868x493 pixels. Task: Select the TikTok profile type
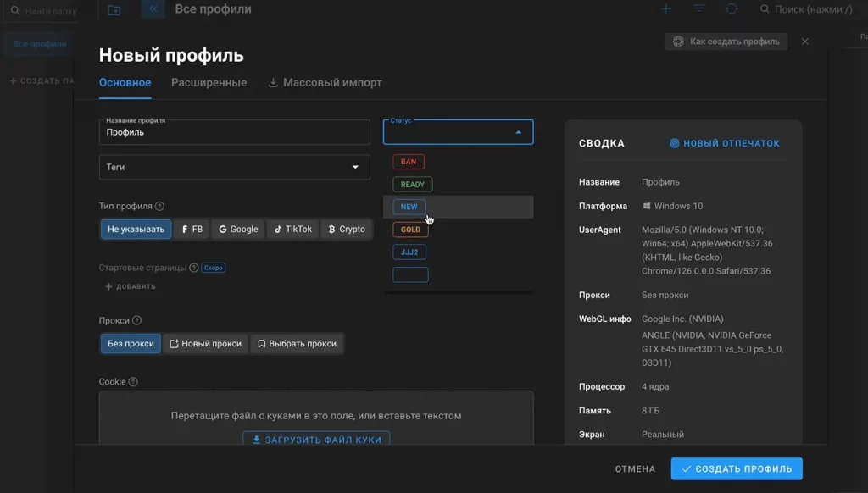(x=292, y=229)
